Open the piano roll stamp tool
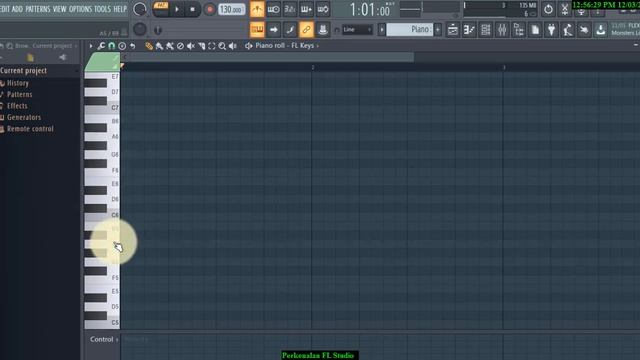The image size is (640, 360). [122, 46]
